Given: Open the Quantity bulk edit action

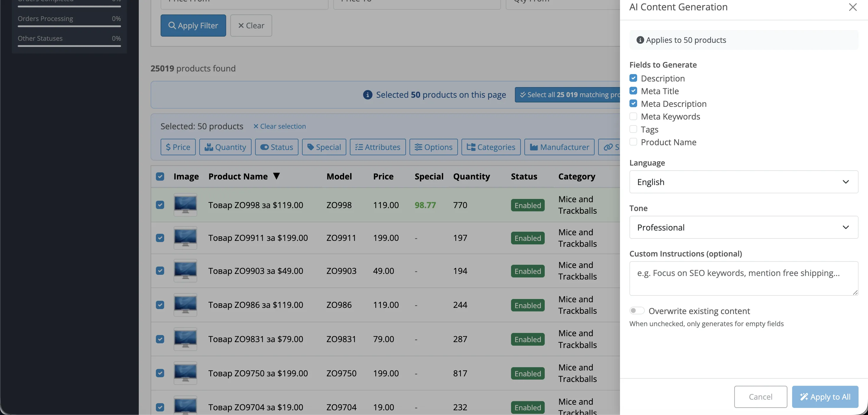Looking at the screenshot, I should click(225, 147).
